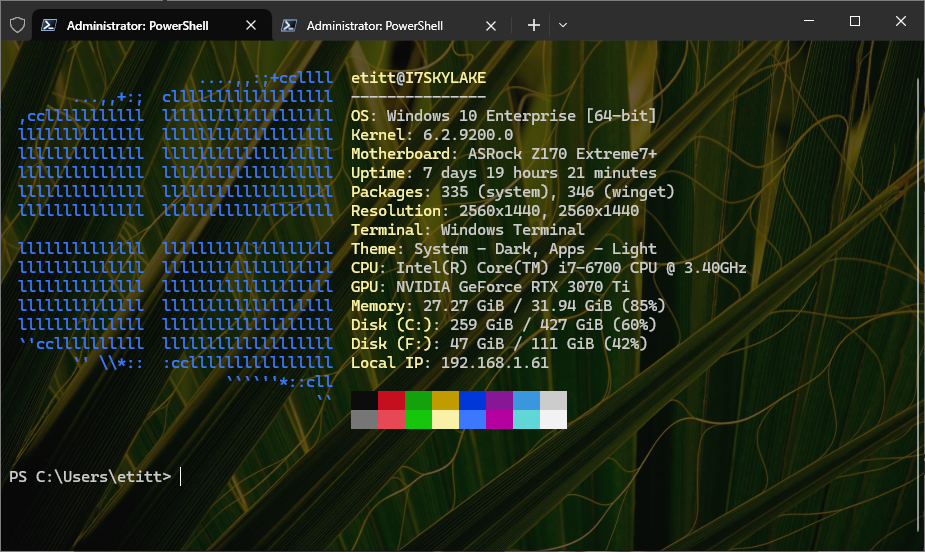925x552 pixels.
Task: Click the dark green color swatch
Action: [x=419, y=400]
